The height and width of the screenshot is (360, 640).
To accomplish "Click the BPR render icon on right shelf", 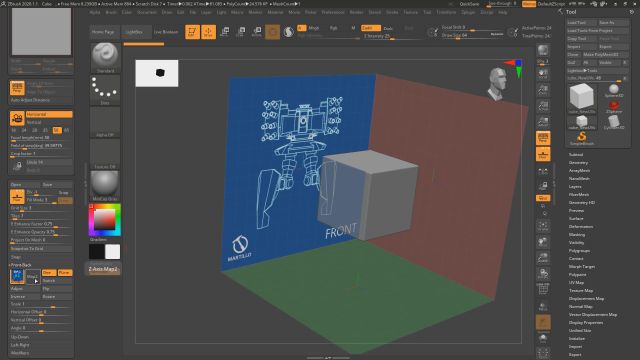I will coord(543,51).
